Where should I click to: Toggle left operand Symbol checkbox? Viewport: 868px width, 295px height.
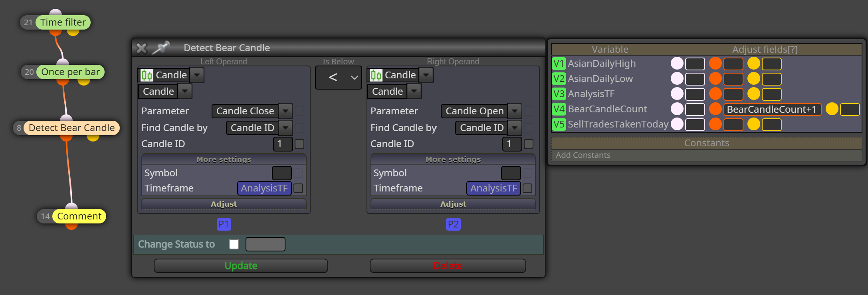(x=298, y=173)
